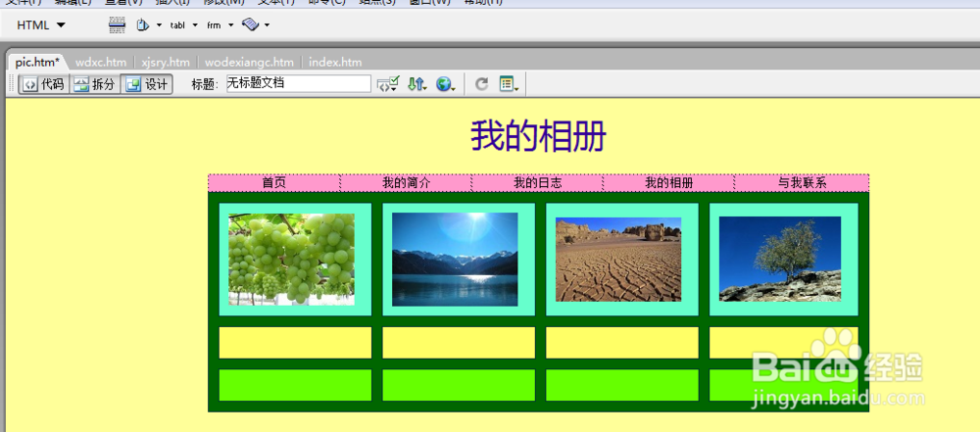Switch to Split view (拆分)

pos(94,84)
